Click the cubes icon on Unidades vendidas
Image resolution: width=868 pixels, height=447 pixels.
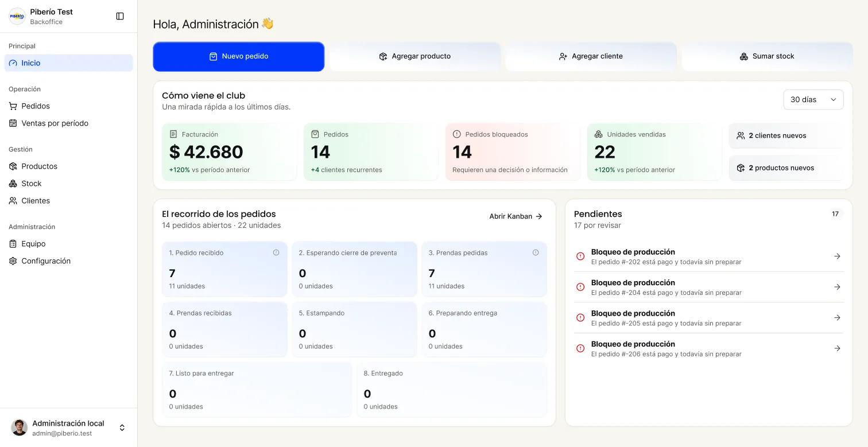[598, 134]
